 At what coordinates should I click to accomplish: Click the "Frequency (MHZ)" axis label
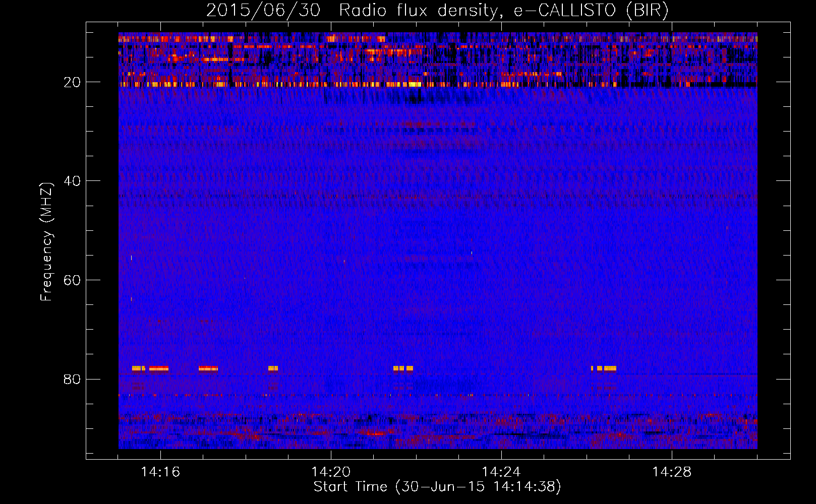click(x=46, y=241)
